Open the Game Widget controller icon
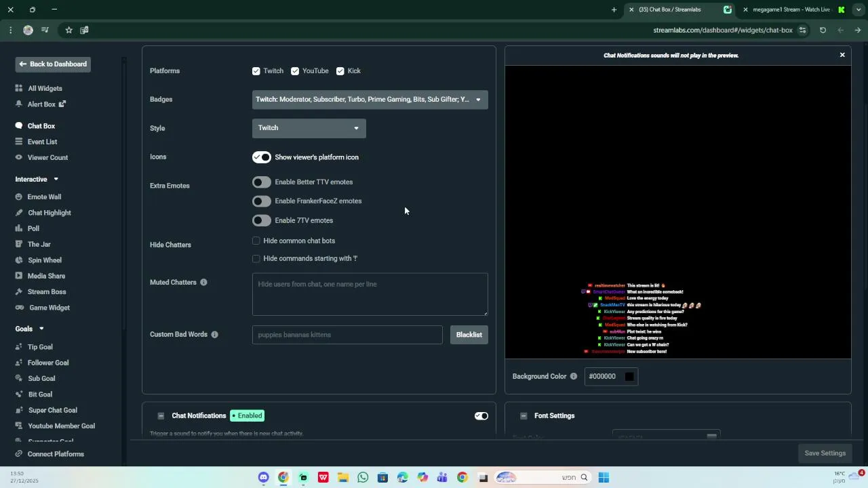 point(19,308)
